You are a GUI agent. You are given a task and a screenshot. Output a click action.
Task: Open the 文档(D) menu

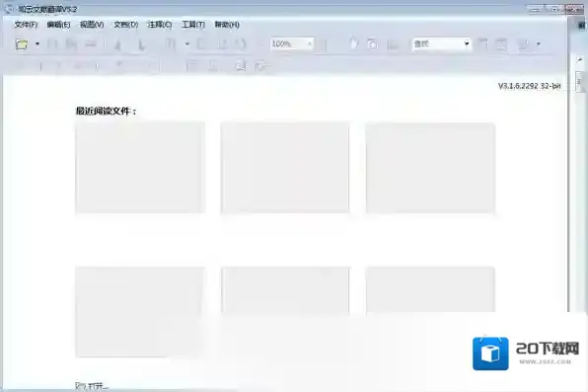pyautogui.click(x=126, y=25)
